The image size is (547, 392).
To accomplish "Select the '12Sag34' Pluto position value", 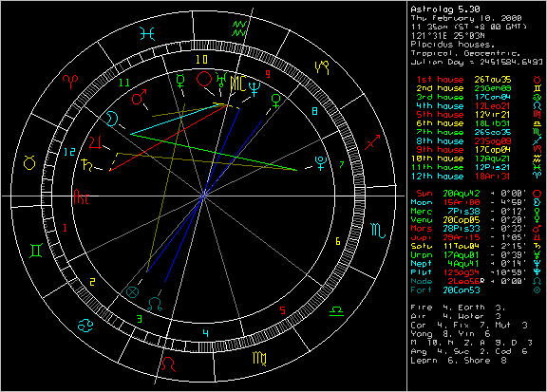I will click(462, 272).
